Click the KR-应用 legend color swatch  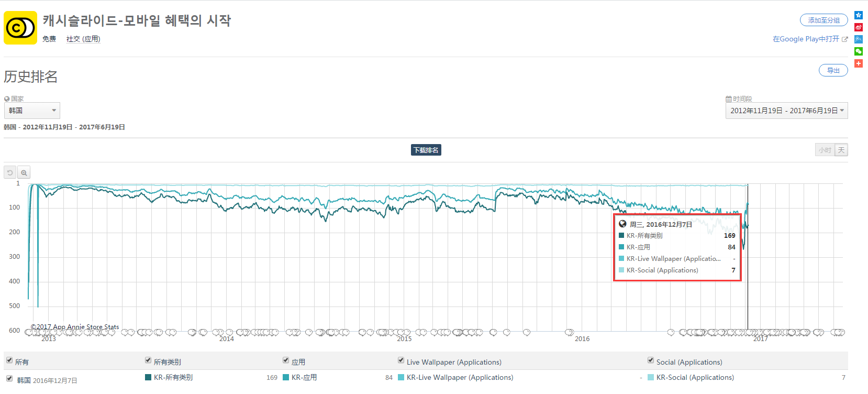(x=286, y=377)
